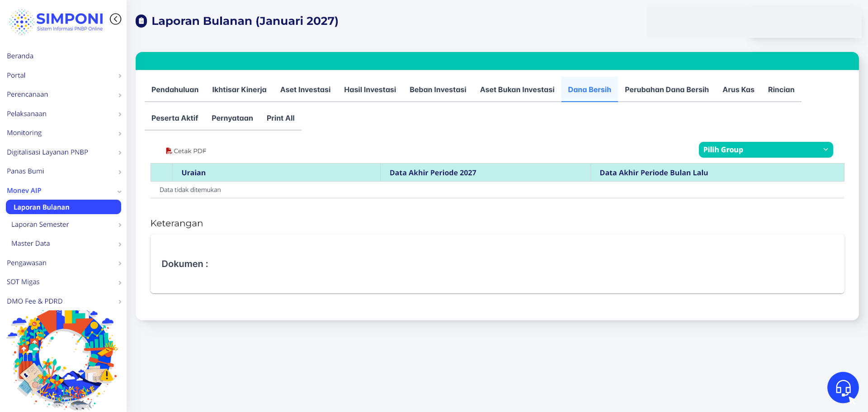Select the Peserta Aktif tab
The height and width of the screenshot is (412, 868).
coord(175,118)
